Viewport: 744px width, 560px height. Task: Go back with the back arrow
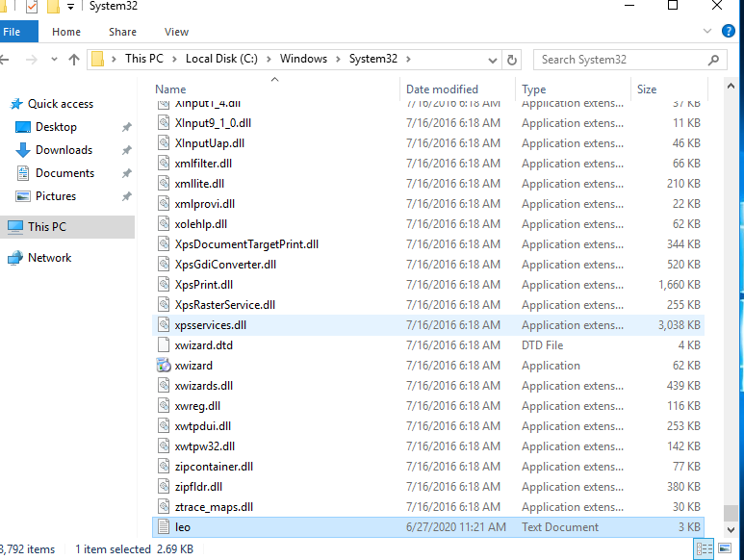pyautogui.click(x=5, y=60)
